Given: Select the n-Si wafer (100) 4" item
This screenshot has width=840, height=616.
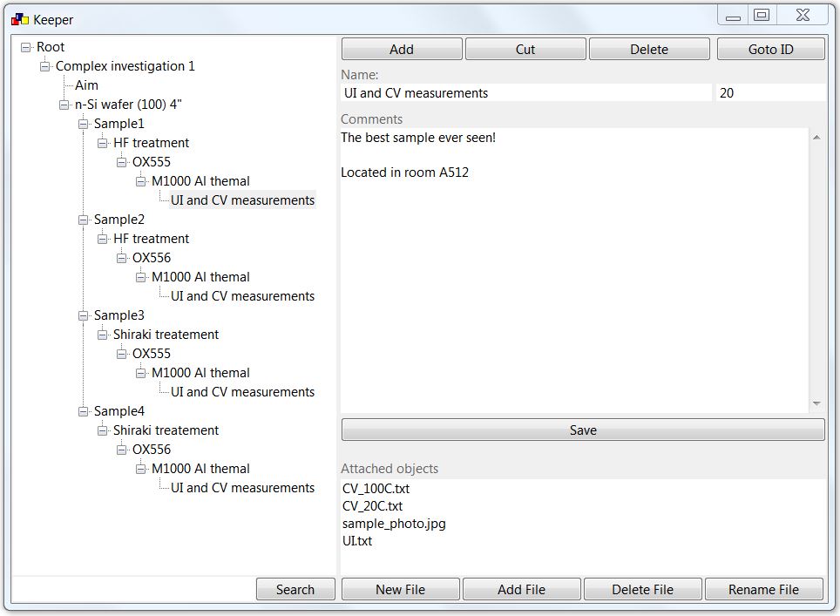Looking at the screenshot, I should pos(128,105).
